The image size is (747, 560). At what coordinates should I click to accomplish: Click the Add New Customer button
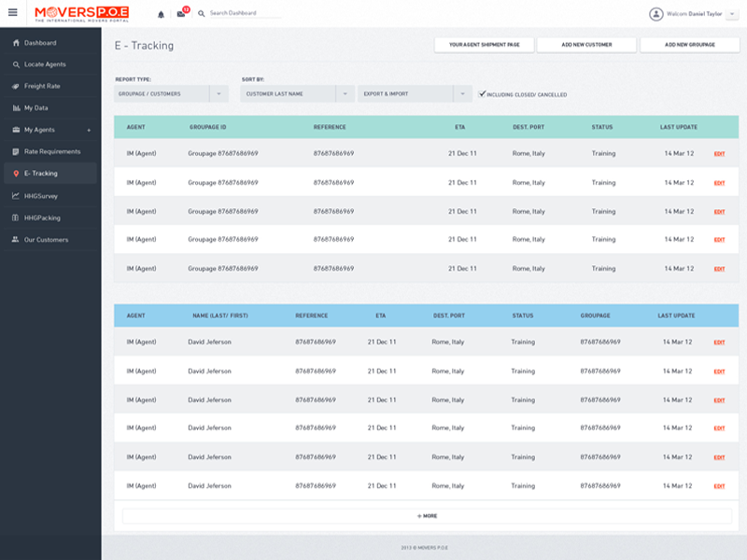[586, 45]
